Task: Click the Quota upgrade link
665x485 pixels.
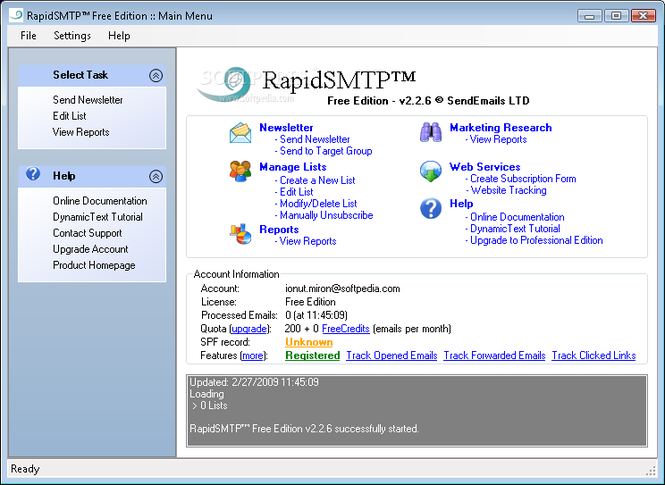Action: point(249,329)
